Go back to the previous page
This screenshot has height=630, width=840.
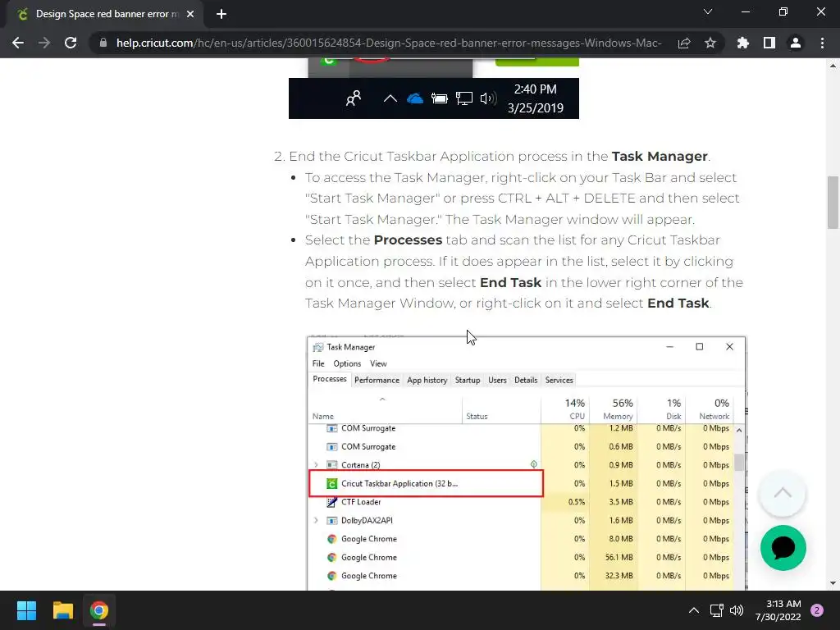point(18,43)
